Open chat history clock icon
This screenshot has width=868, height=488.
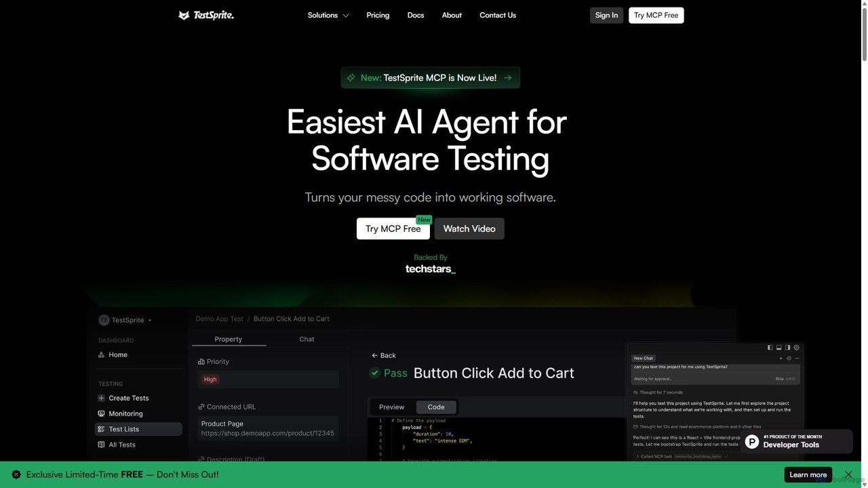789,359
